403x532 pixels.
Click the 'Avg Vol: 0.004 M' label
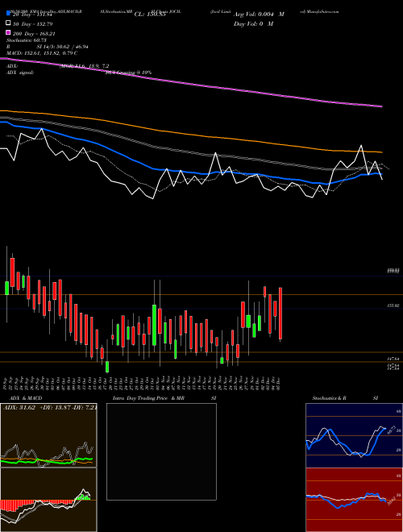tap(259, 15)
